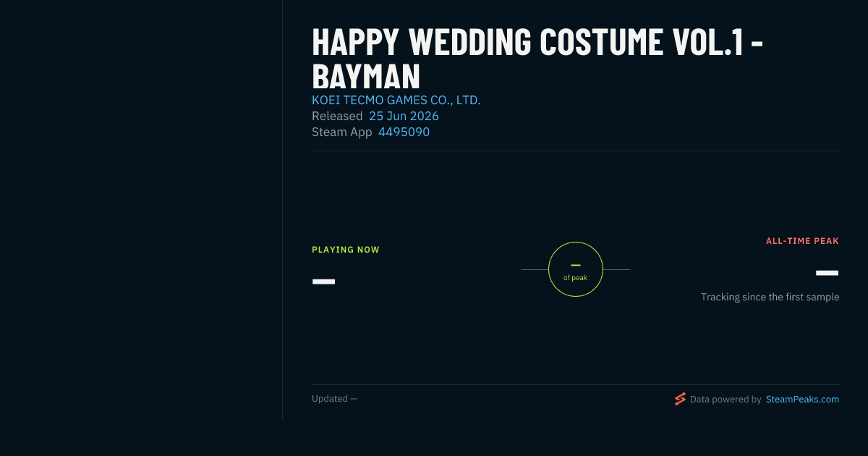868x456 pixels.
Task: Click the dash value under Playing Now
Action: pyautogui.click(x=323, y=281)
